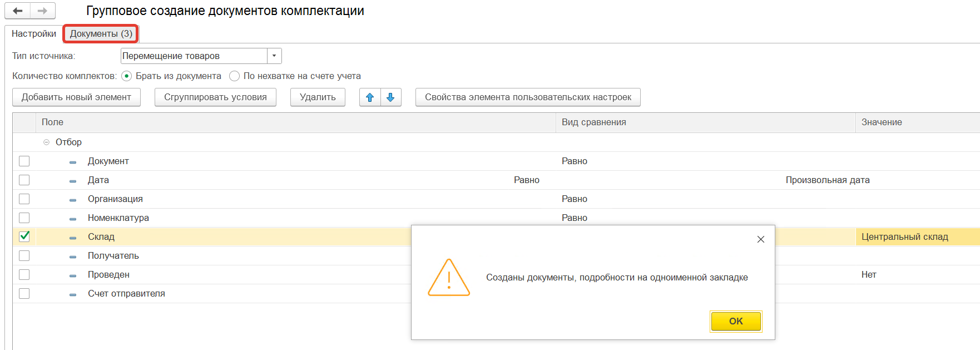Open the Тип источника dropdown arrow
Screen dimensions: 980x350
point(274,56)
